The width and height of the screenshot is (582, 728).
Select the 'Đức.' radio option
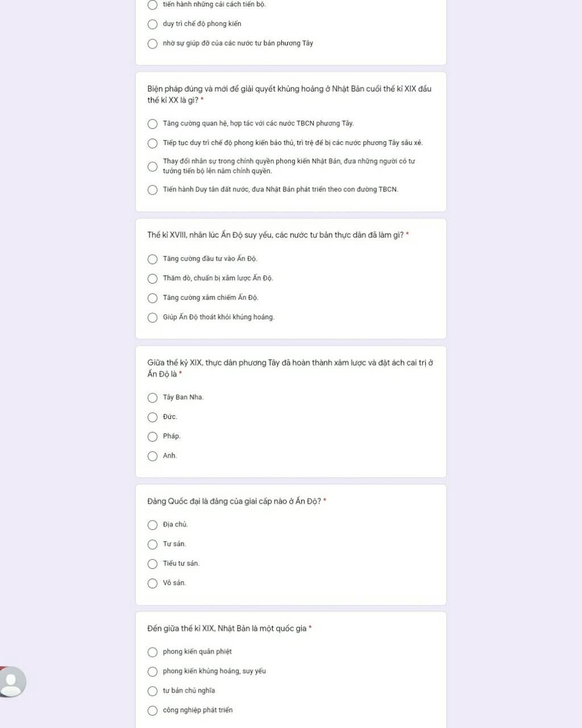(152, 417)
